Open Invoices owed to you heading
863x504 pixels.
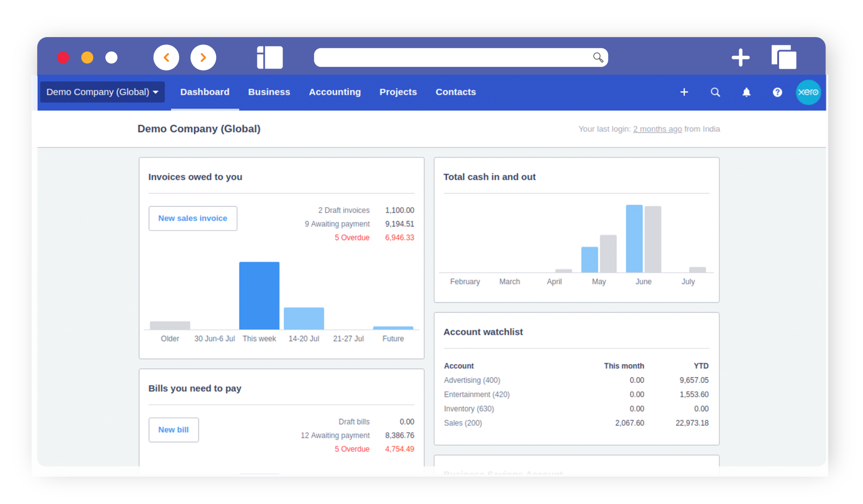(x=195, y=177)
